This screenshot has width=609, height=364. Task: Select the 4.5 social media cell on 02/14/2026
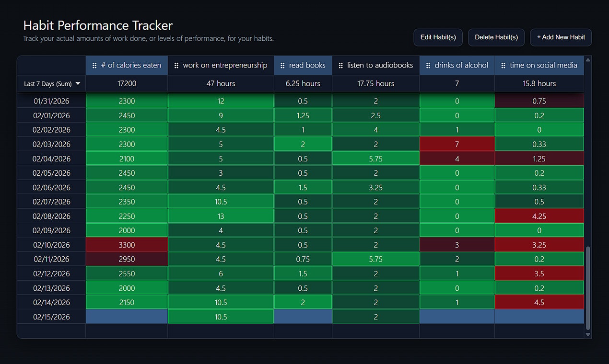tap(539, 302)
